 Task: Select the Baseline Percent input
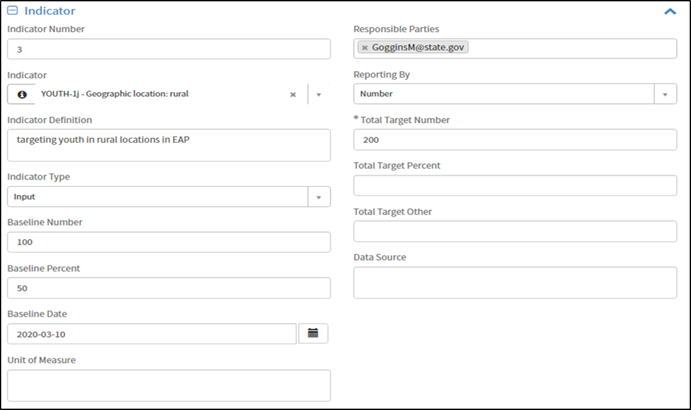(x=168, y=288)
